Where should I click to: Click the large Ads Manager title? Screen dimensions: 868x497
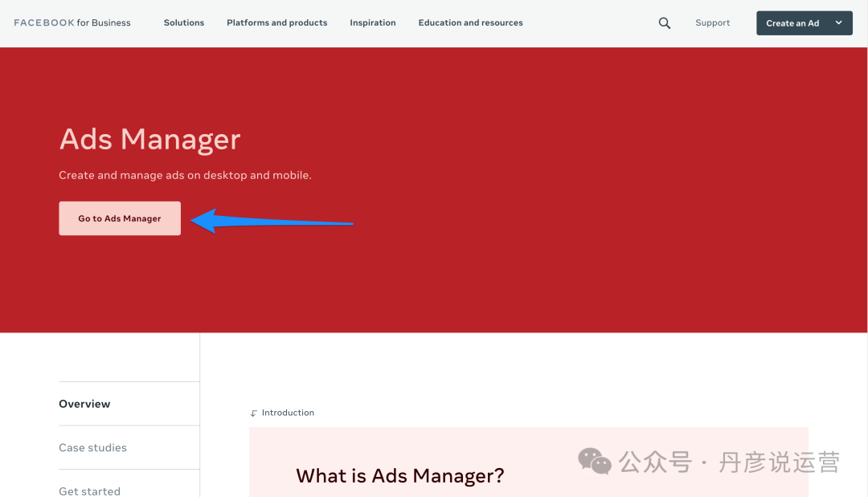pyautogui.click(x=149, y=139)
